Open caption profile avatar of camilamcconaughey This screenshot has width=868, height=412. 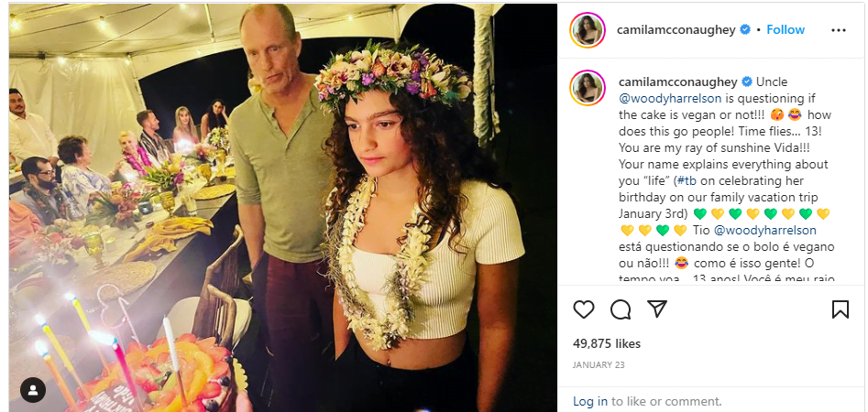point(588,87)
